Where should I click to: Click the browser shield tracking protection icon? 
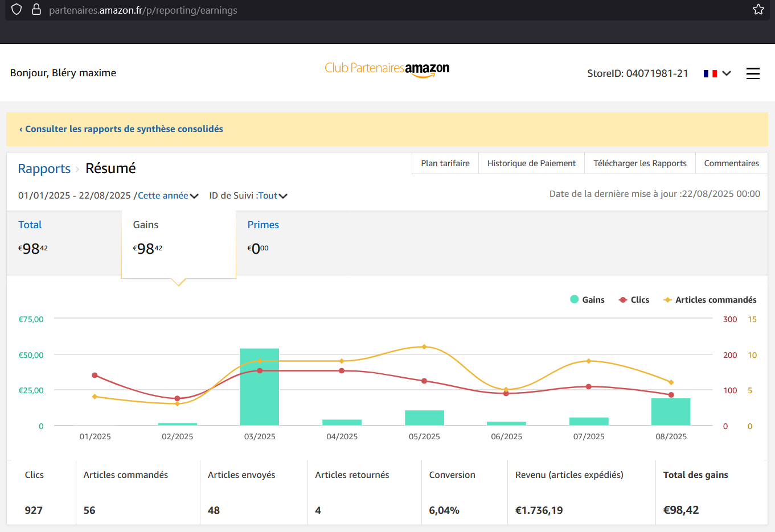pos(17,10)
